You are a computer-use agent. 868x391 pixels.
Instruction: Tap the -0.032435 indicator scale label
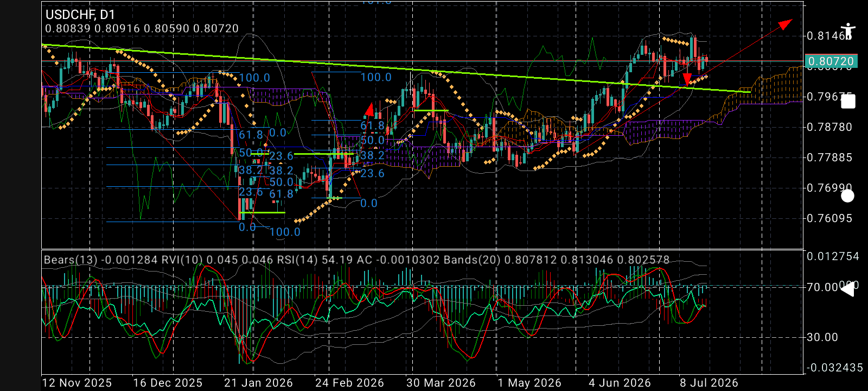(x=834, y=368)
